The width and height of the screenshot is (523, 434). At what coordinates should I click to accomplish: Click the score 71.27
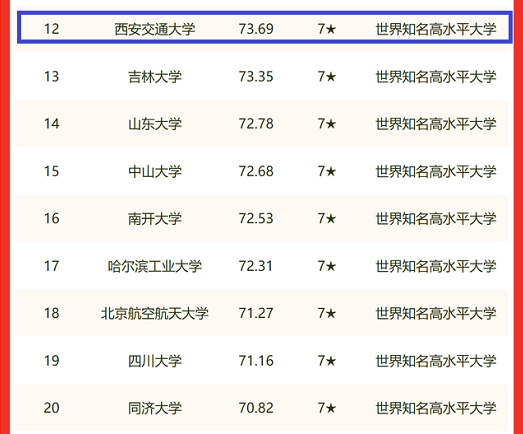pyautogui.click(x=256, y=313)
